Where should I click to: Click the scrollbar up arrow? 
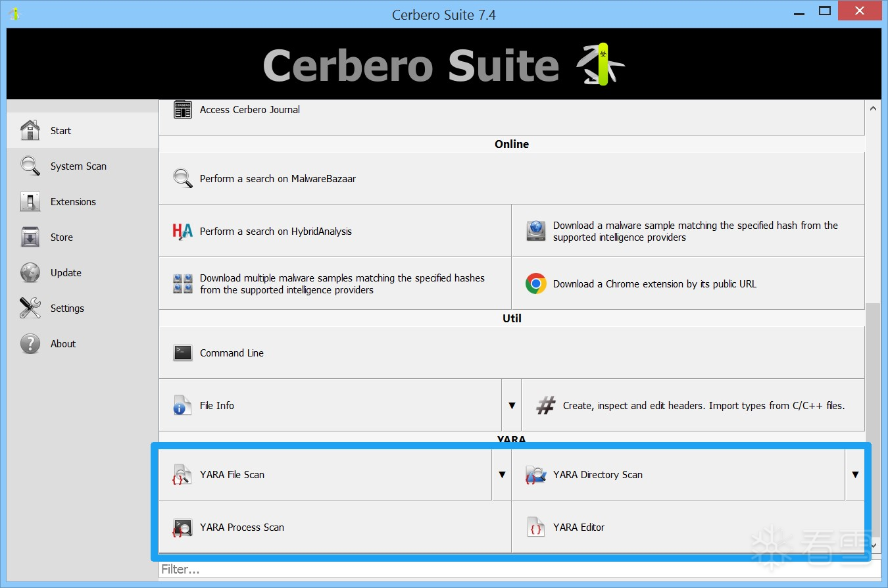coord(874,109)
